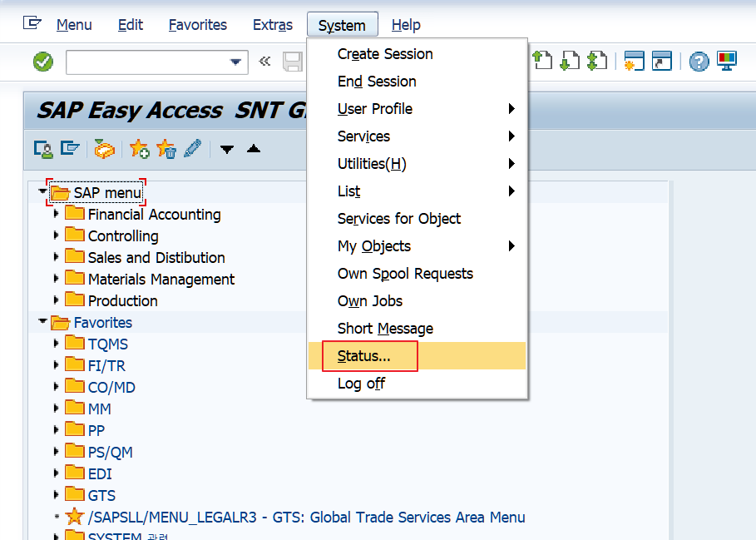Click the First page icon
The width and height of the screenshot is (756, 540).
click(542, 61)
